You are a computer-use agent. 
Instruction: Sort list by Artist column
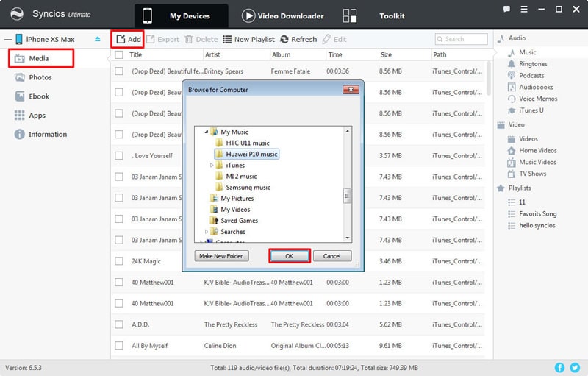212,54
